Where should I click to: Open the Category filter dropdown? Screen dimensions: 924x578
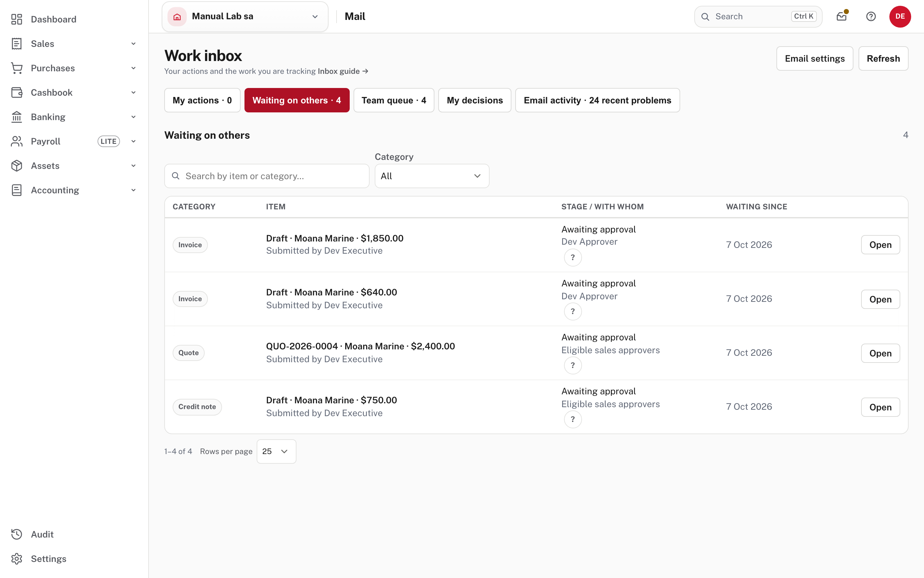point(432,176)
